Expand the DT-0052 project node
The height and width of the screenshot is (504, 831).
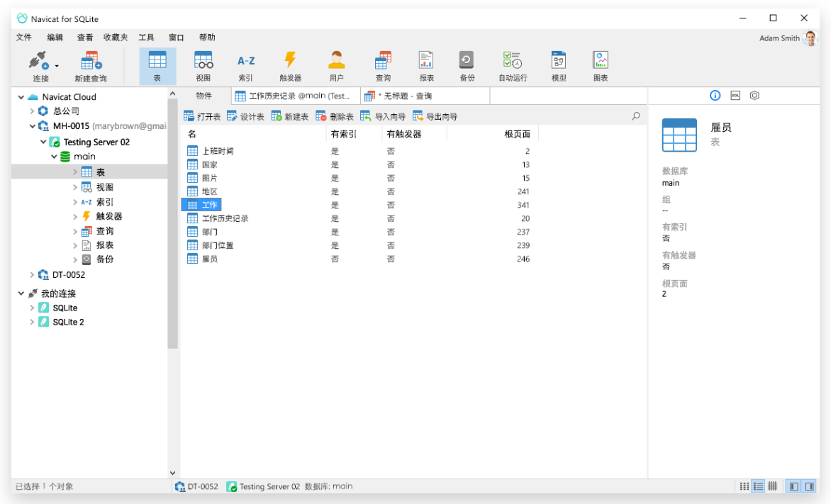tap(32, 274)
